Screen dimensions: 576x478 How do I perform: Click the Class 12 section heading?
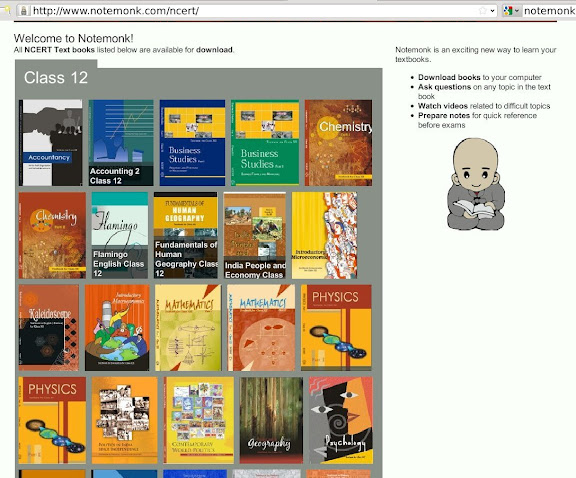[x=56, y=78]
